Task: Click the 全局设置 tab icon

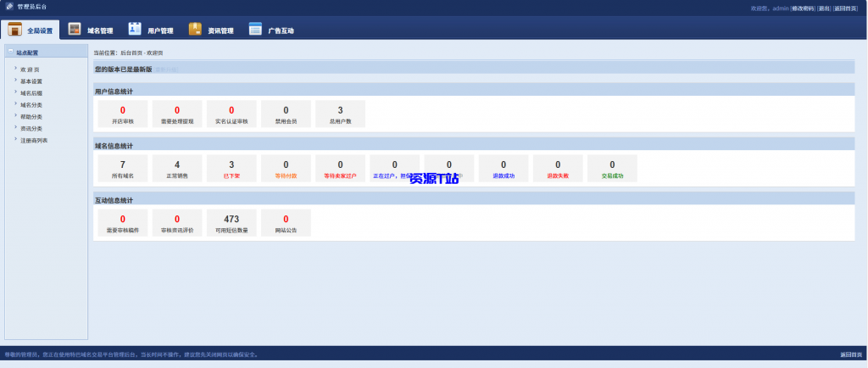Action: point(14,29)
